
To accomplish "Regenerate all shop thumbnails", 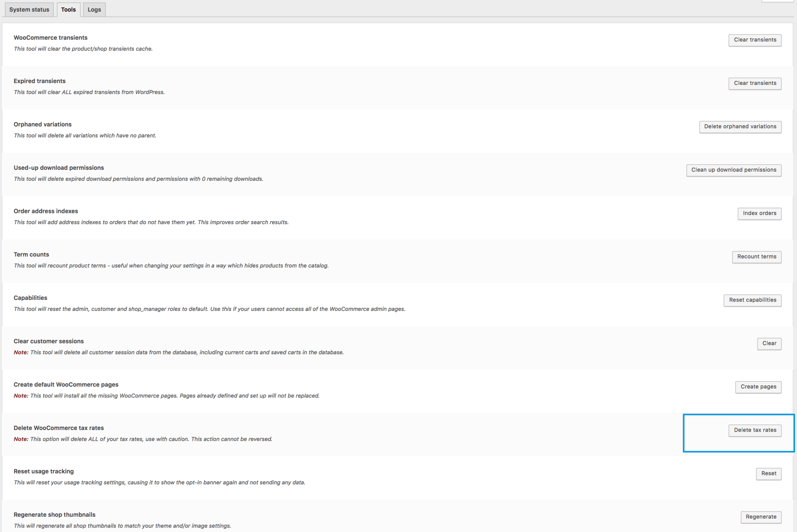I will [x=761, y=517].
